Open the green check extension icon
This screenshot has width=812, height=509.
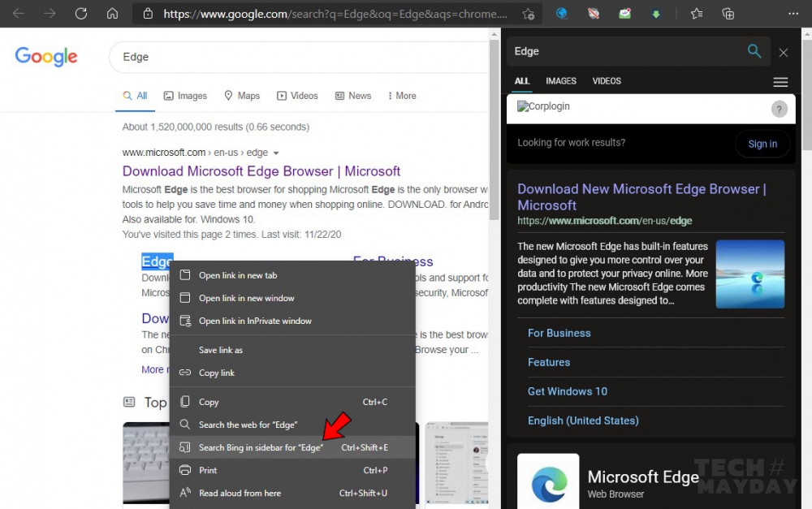pyautogui.click(x=625, y=14)
